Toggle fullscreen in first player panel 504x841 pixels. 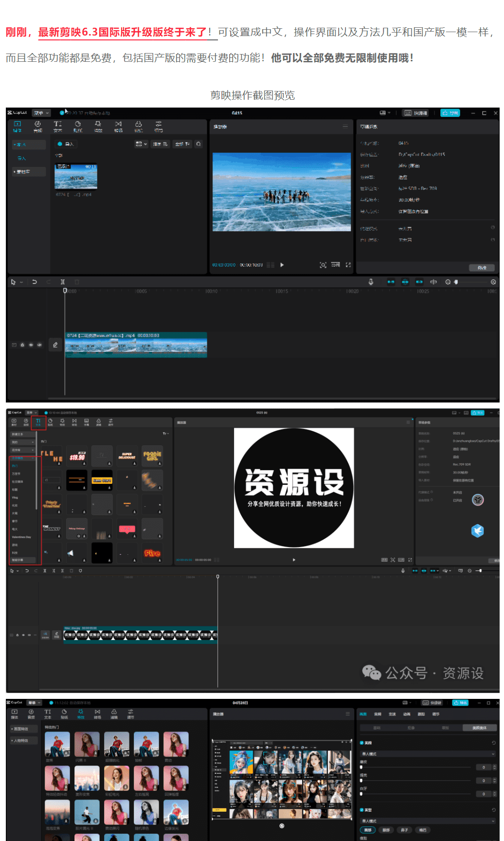[x=348, y=265]
